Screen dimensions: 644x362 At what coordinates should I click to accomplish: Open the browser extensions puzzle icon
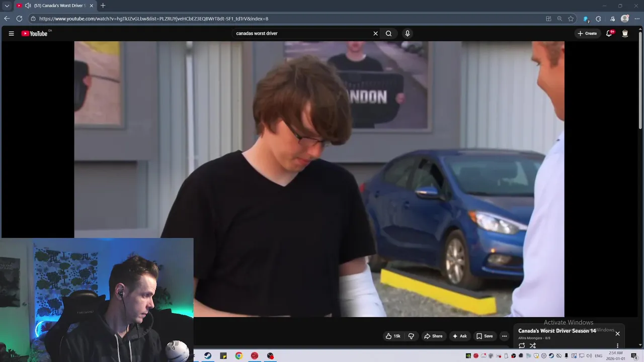coord(598,19)
